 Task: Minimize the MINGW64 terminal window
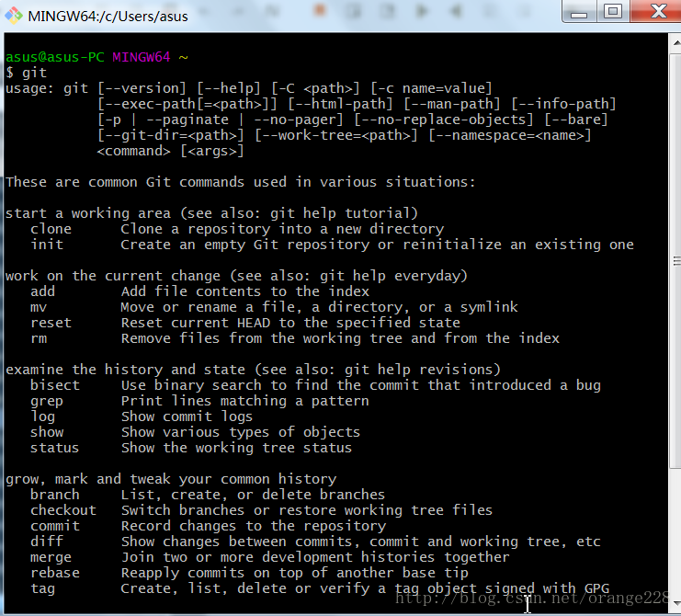(579, 12)
